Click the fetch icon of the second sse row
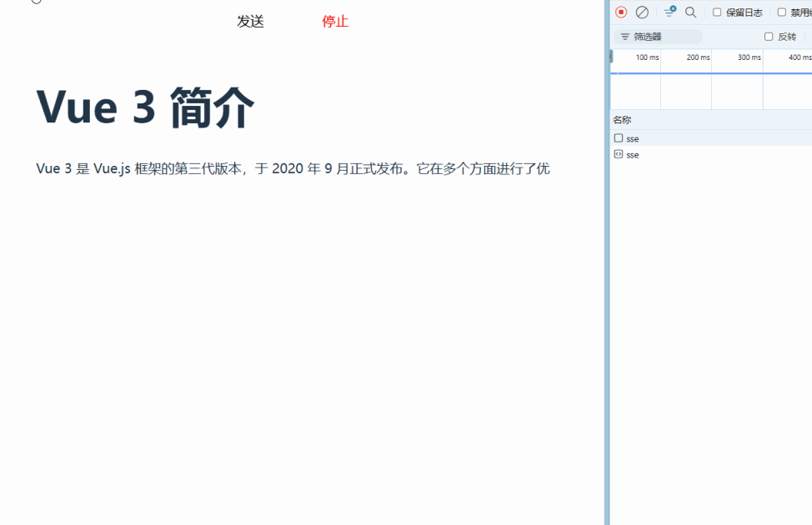 (x=619, y=154)
